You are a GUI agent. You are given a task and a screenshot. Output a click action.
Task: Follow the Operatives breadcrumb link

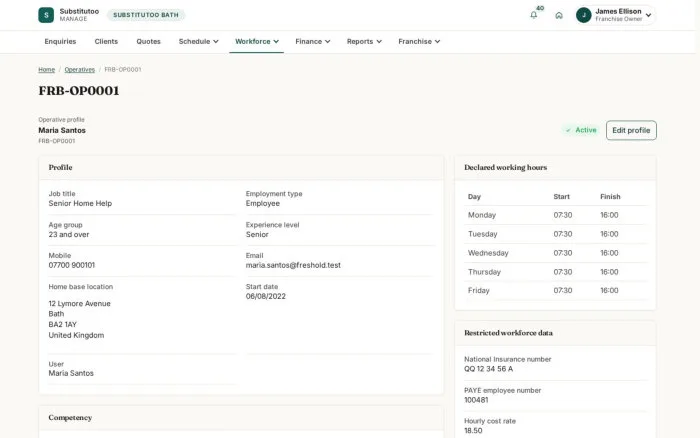coord(79,70)
